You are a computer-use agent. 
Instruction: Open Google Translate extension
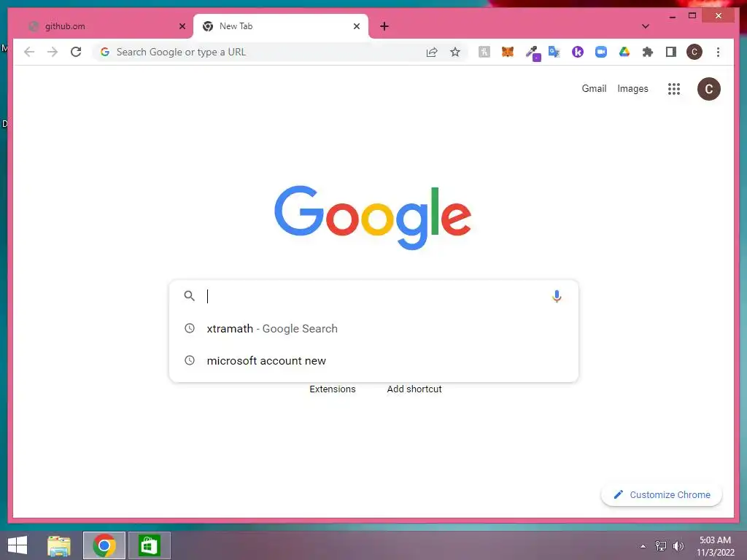pyautogui.click(x=554, y=52)
